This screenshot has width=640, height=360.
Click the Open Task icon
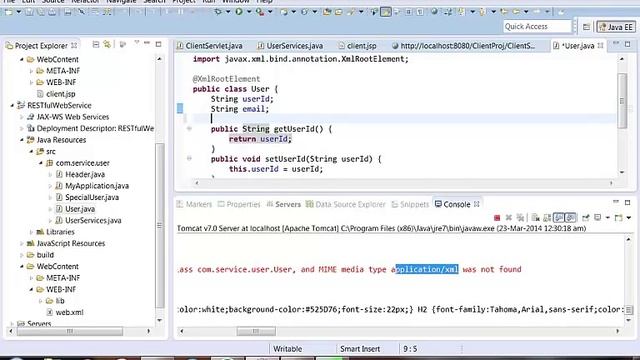(339, 12)
